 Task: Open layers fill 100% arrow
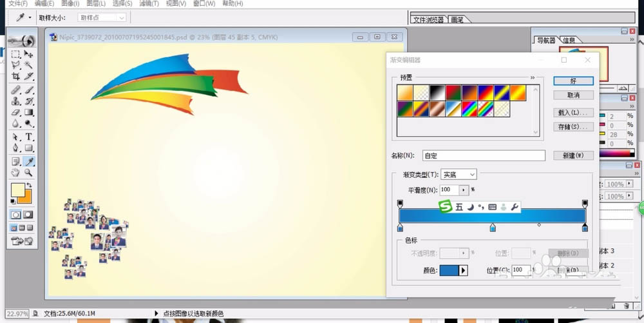coord(630,196)
